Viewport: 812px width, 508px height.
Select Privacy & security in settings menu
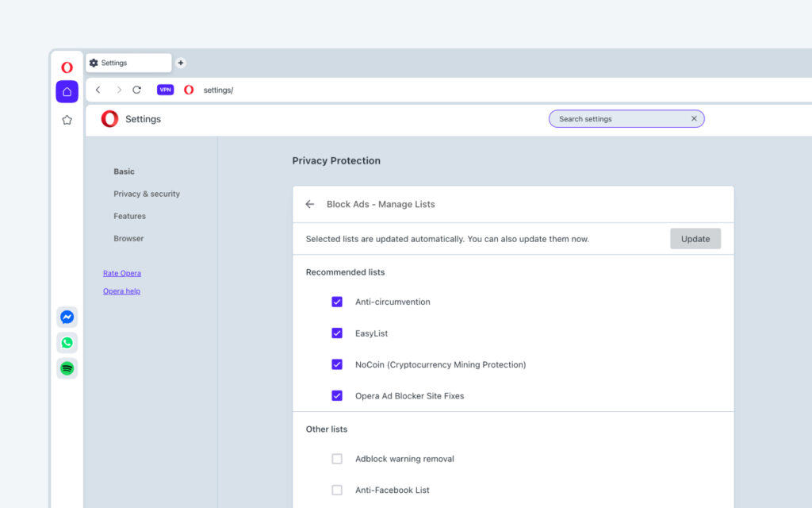pos(147,194)
